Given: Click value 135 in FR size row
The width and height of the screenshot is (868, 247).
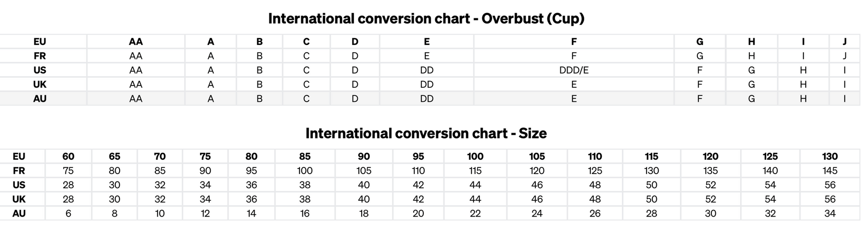Looking at the screenshot, I should click(x=710, y=171).
